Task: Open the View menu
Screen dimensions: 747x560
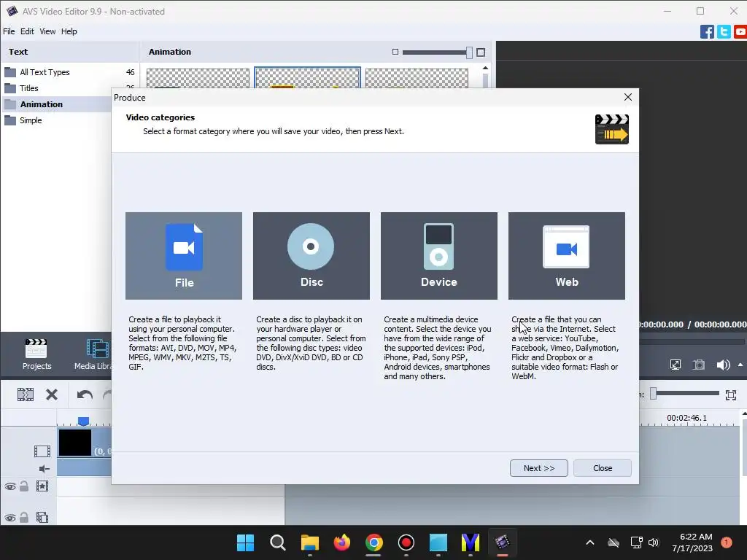Action: 47,31
